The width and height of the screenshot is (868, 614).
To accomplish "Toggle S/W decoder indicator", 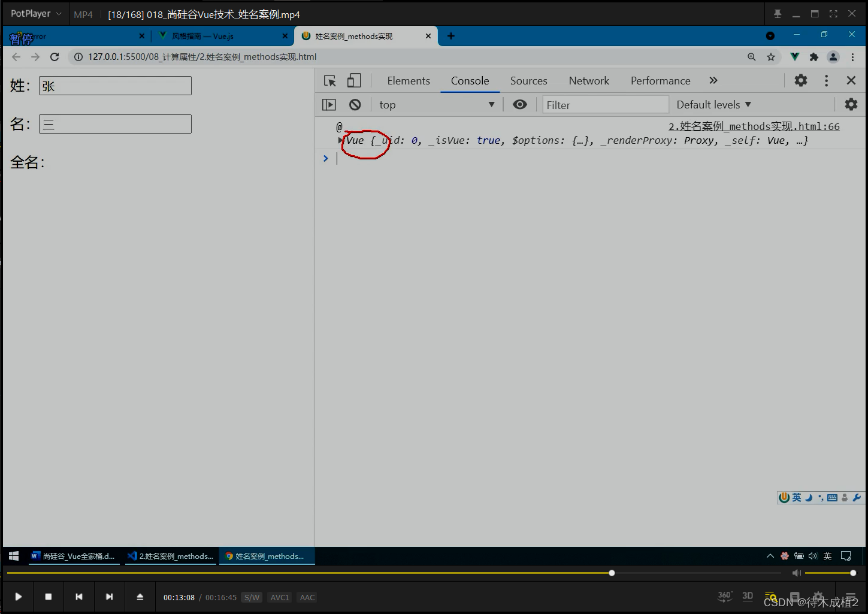I will coord(252,597).
